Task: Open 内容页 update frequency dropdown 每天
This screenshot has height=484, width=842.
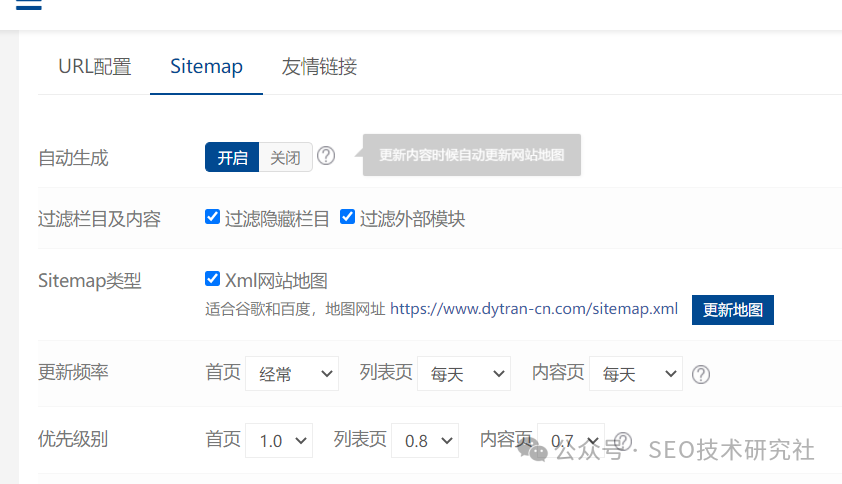Action: coord(635,373)
